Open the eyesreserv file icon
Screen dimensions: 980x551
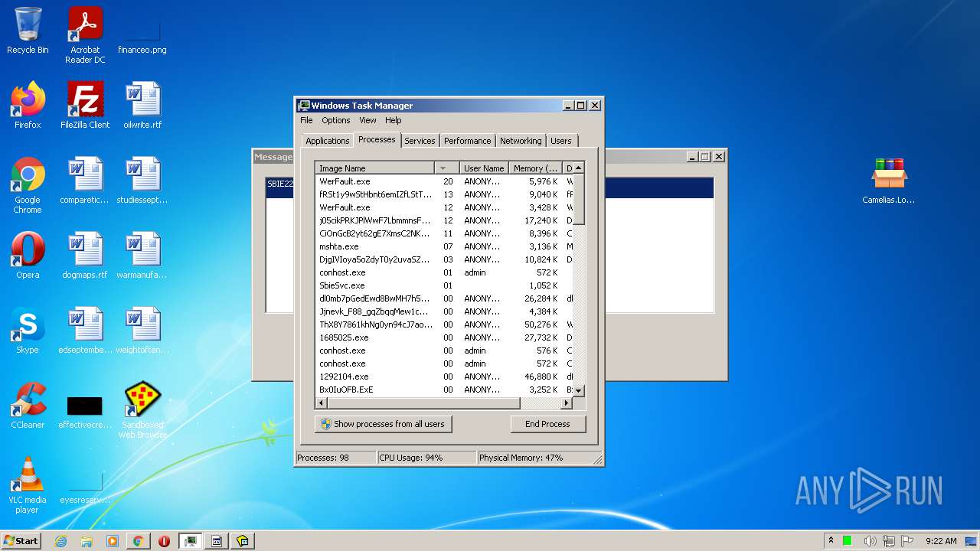pyautogui.click(x=85, y=488)
